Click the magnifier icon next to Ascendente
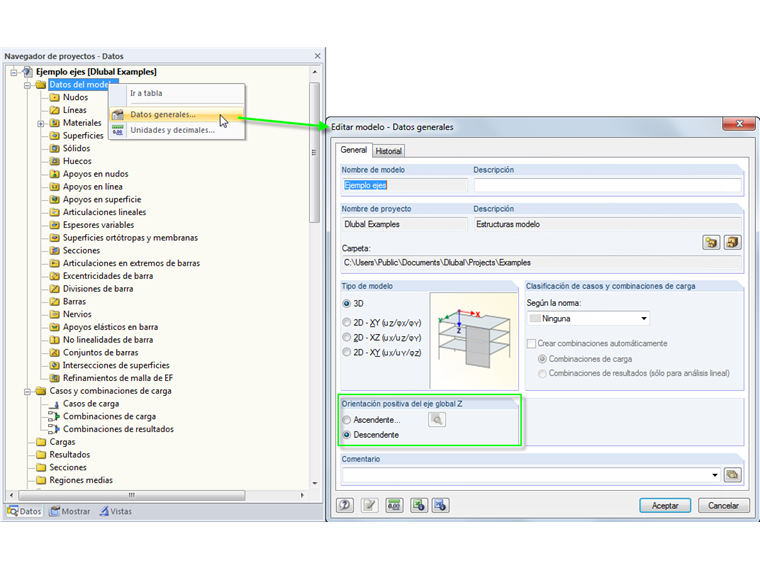This screenshot has height=570, width=760. [437, 420]
